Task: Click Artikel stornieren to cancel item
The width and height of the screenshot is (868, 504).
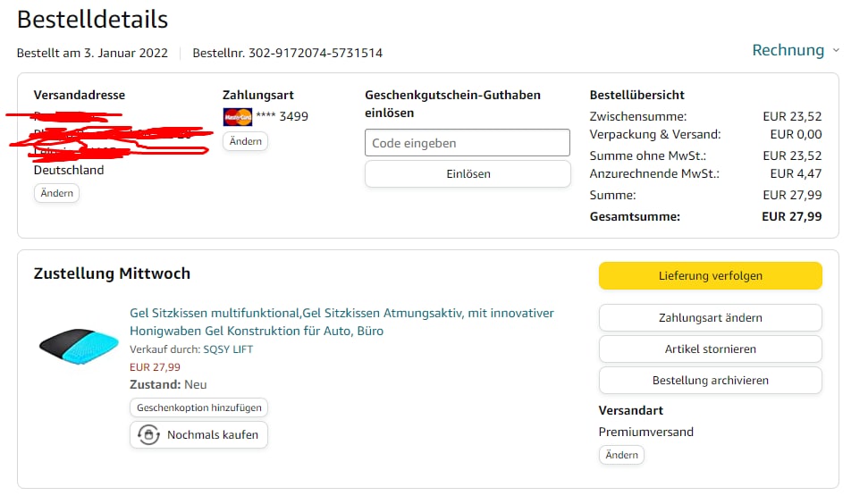Action: click(710, 349)
